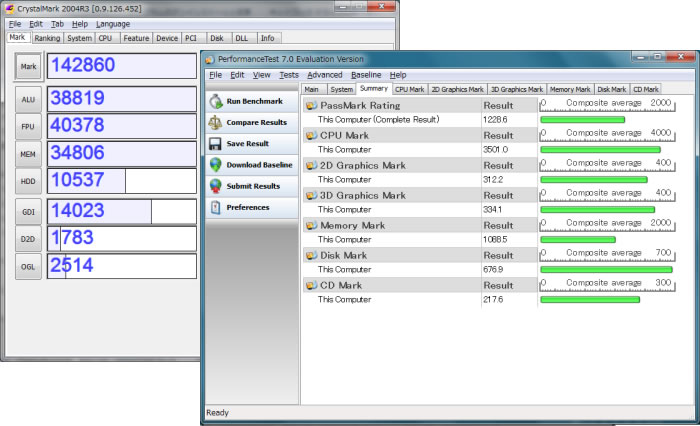This screenshot has height=426, width=700.
Task: Open the View menu in PerformanceTest
Action: pos(262,75)
